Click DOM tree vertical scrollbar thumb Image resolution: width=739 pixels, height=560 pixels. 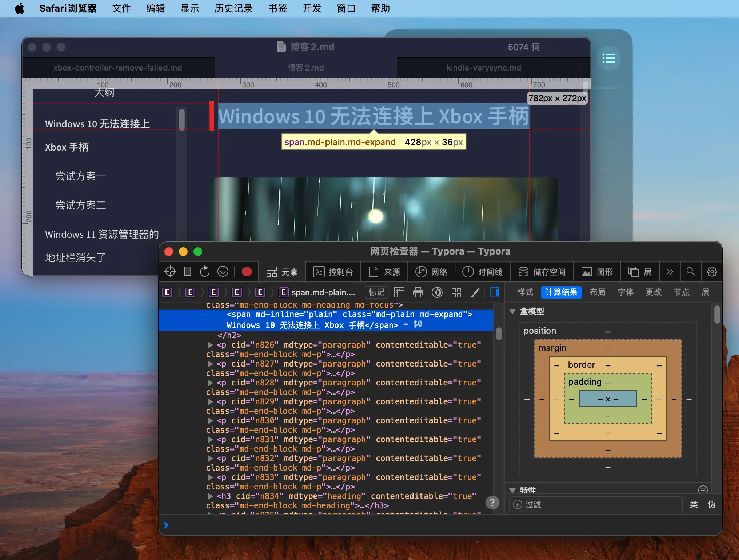click(x=499, y=334)
